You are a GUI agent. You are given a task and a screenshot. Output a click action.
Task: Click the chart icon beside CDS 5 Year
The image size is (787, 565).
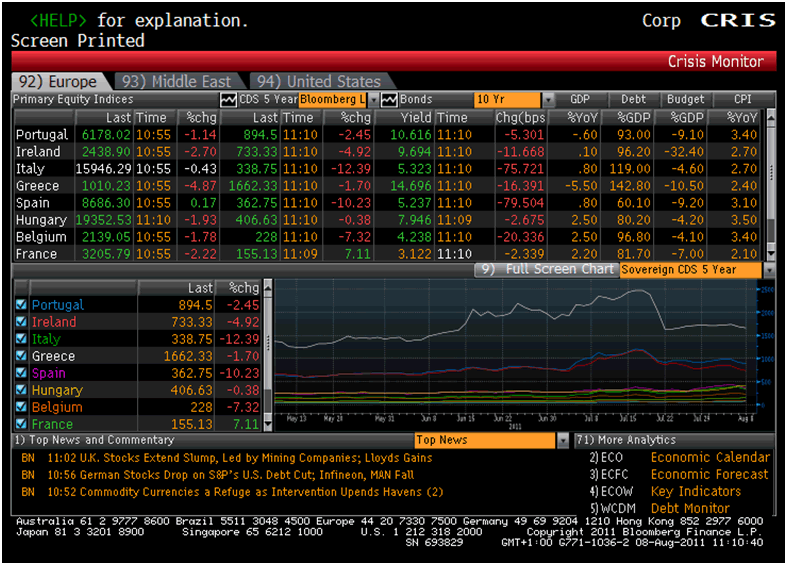[228, 100]
